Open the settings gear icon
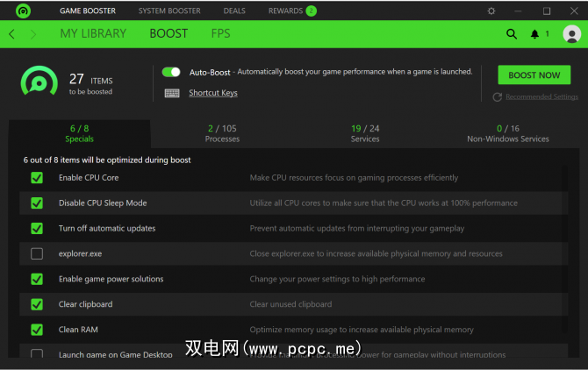The height and width of the screenshot is (370, 588). (491, 11)
